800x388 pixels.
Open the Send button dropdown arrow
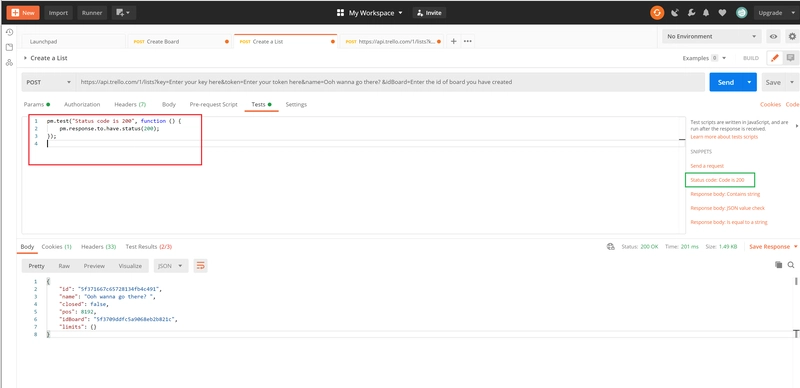pyautogui.click(x=749, y=82)
